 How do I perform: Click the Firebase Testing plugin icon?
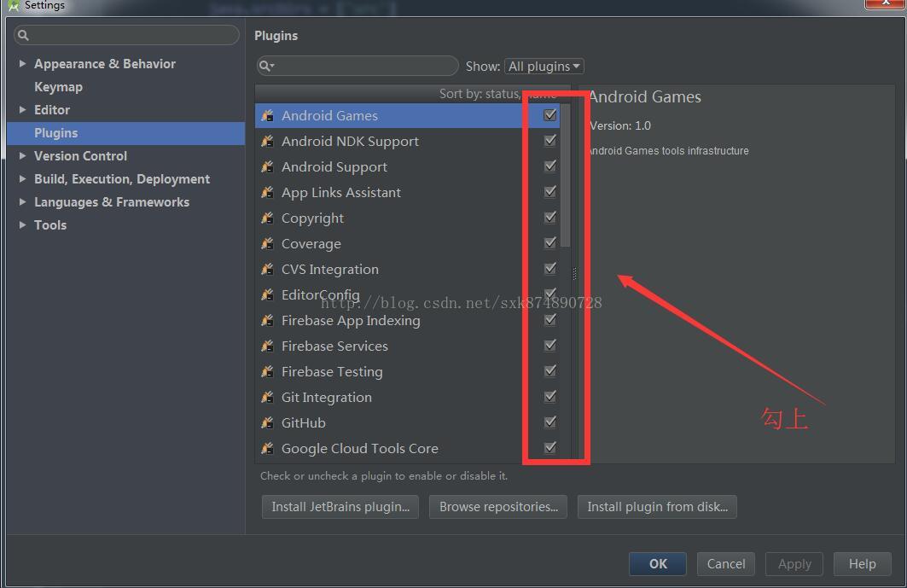tap(267, 371)
